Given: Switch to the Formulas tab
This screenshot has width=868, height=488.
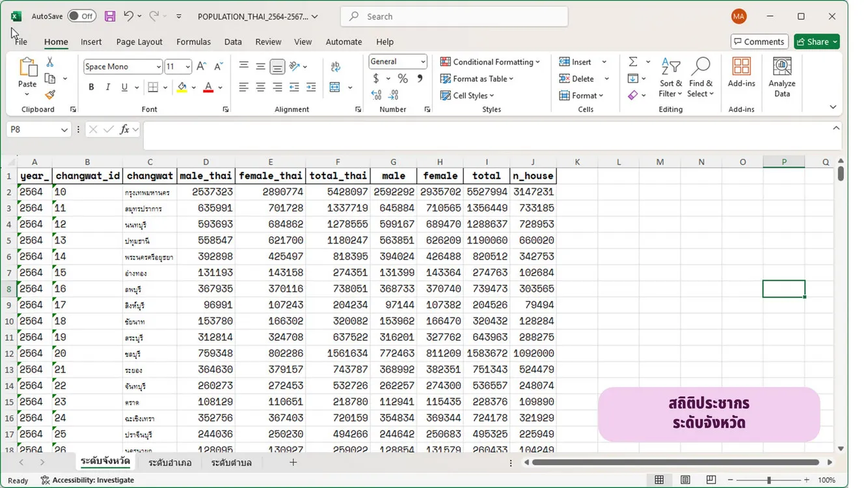Looking at the screenshot, I should pyautogui.click(x=193, y=42).
